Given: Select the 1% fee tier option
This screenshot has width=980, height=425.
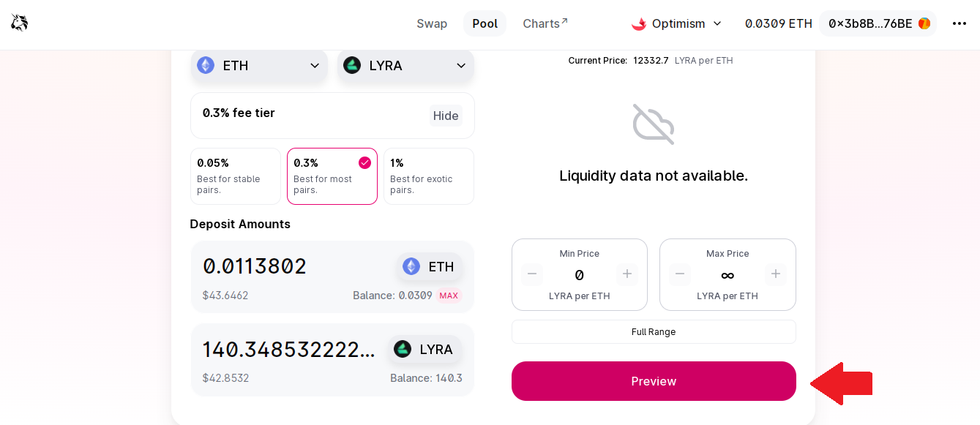Looking at the screenshot, I should click(429, 176).
